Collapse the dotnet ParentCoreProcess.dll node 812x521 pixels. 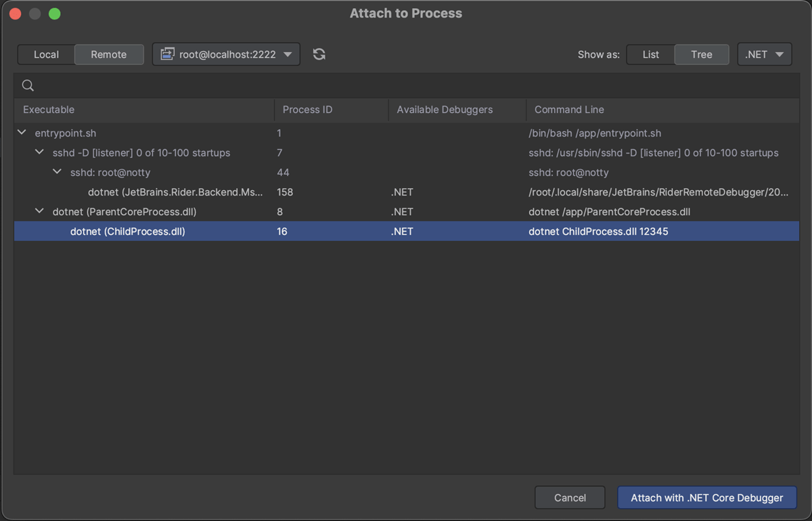[x=39, y=212]
